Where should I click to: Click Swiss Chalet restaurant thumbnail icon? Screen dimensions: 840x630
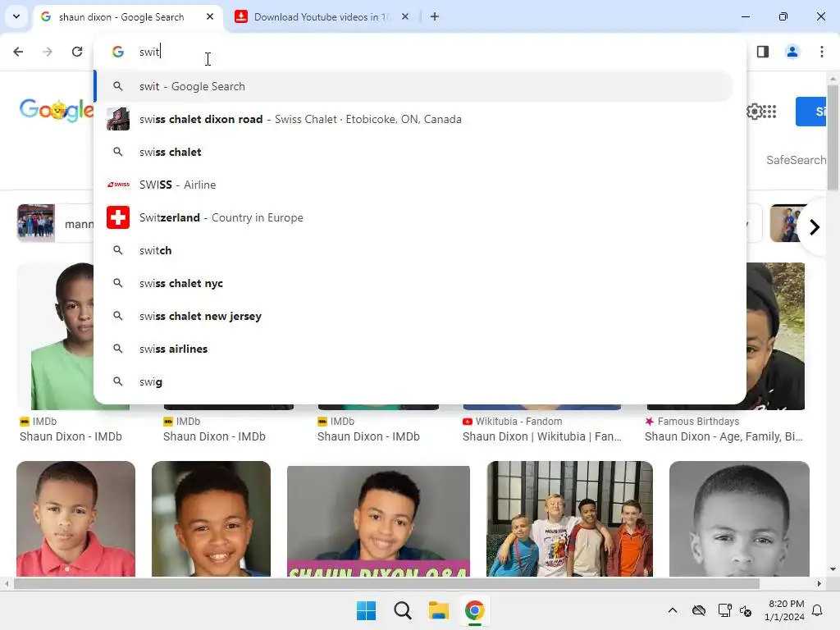(x=118, y=119)
